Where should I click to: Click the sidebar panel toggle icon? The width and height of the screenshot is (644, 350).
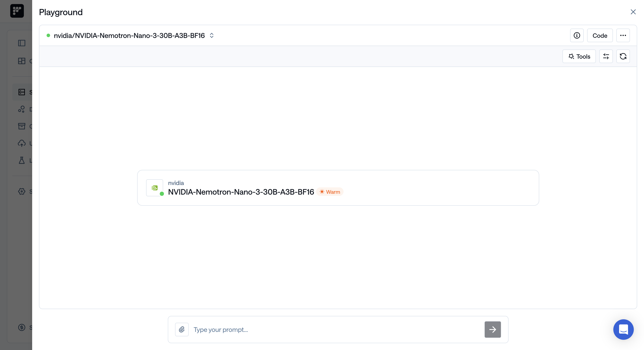[x=22, y=43]
